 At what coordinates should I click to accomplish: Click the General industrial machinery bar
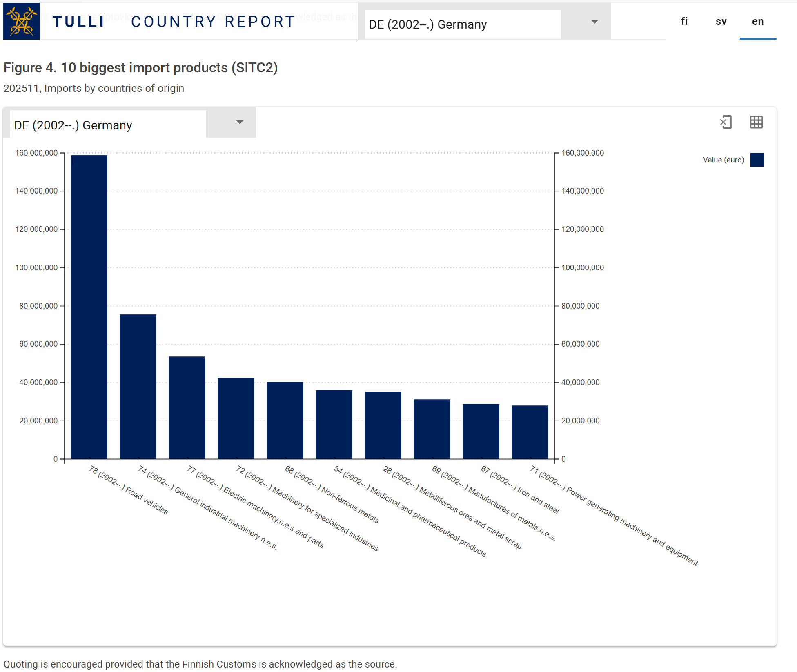(x=138, y=386)
